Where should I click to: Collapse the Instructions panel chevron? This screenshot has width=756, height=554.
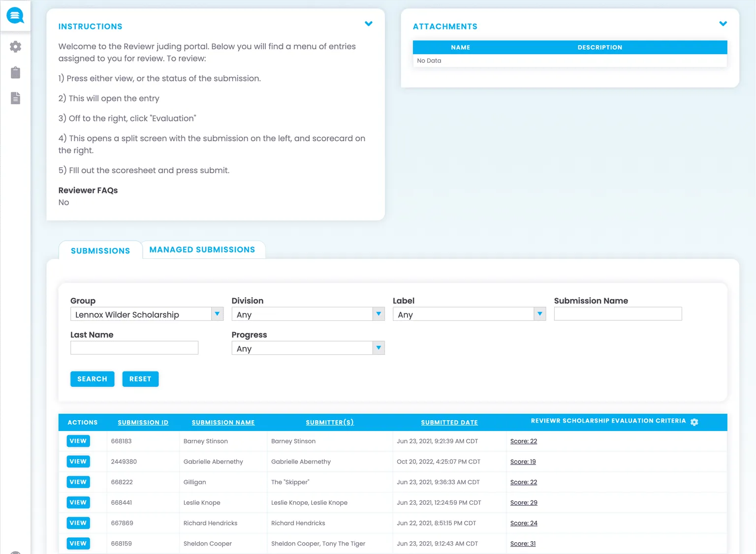(x=368, y=24)
